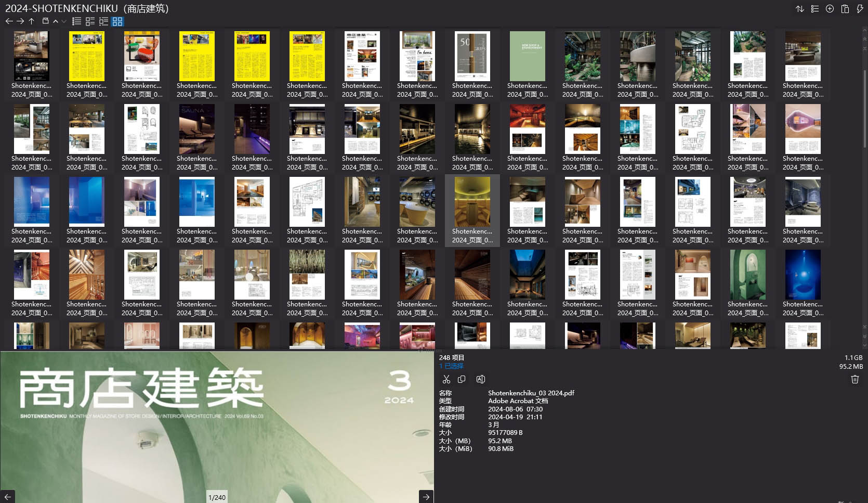This screenshot has height=503, width=868.
Task: Navigate back using the left arrow
Action: [9, 21]
